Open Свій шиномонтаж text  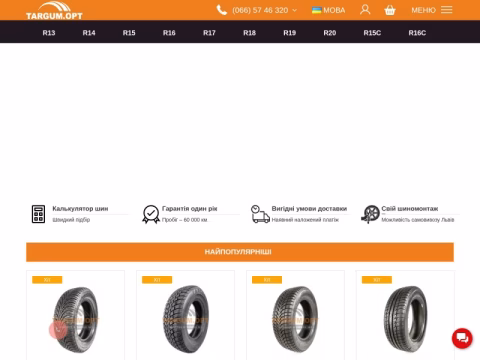point(410,209)
